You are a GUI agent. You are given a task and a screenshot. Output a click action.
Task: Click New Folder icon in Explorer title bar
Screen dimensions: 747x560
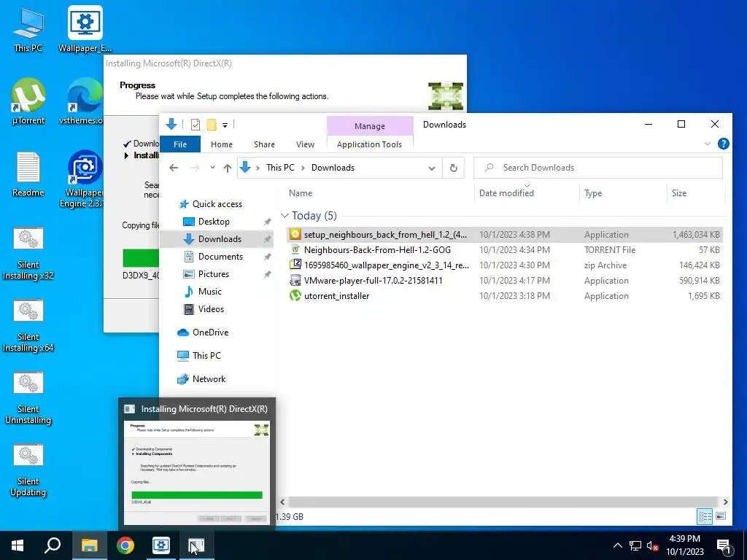tap(212, 125)
